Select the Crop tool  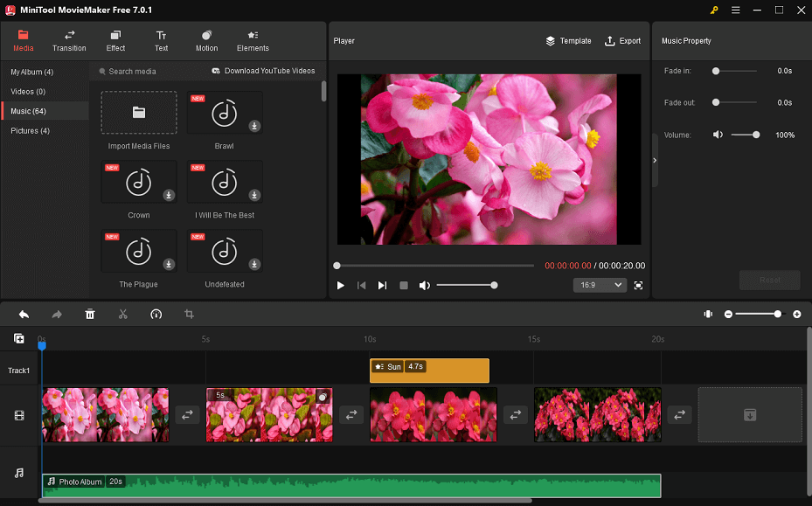click(x=189, y=314)
